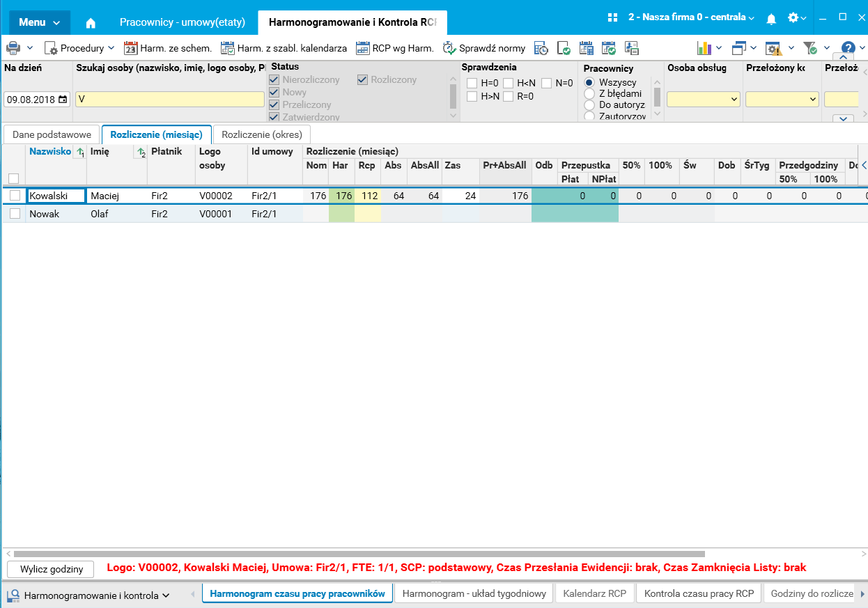The image size is (868, 608).
Task: Toggle the Rozliczony status checkbox
Action: 362,80
